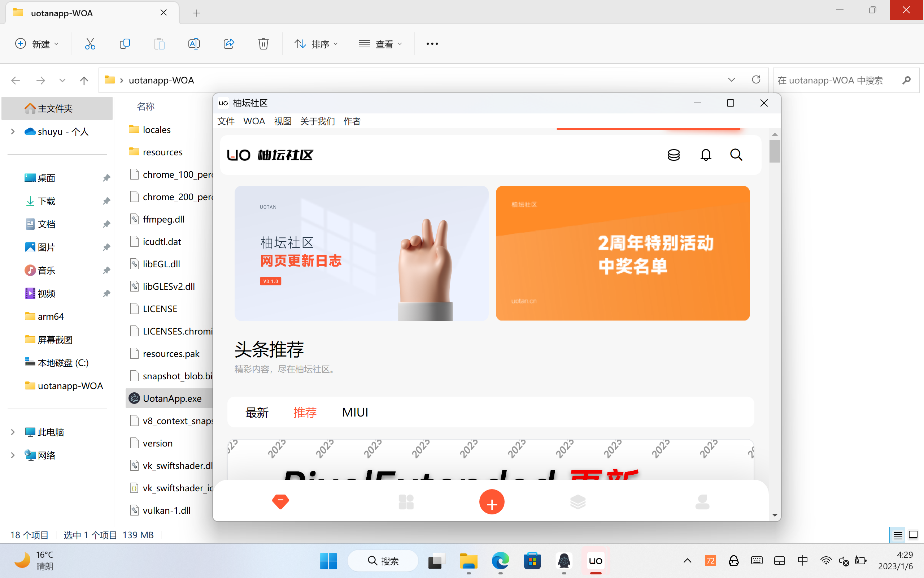Image resolution: width=924 pixels, height=578 pixels.
Task: Open recent locations chevron near navigation arrows
Action: pos(62,80)
